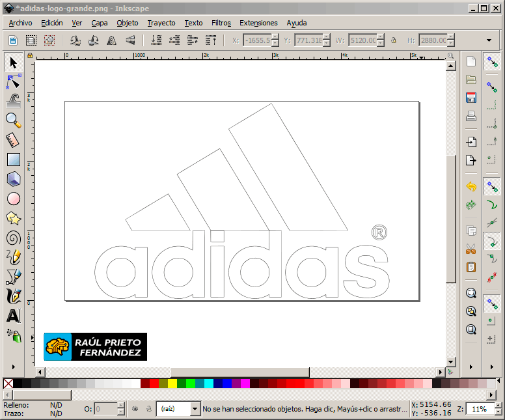The image size is (505, 420).
Task: Pick the yellow color swatch in palette
Action: (172, 384)
